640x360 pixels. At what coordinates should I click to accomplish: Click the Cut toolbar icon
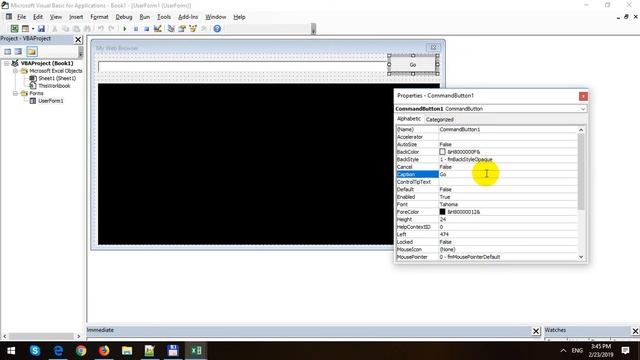55,29
